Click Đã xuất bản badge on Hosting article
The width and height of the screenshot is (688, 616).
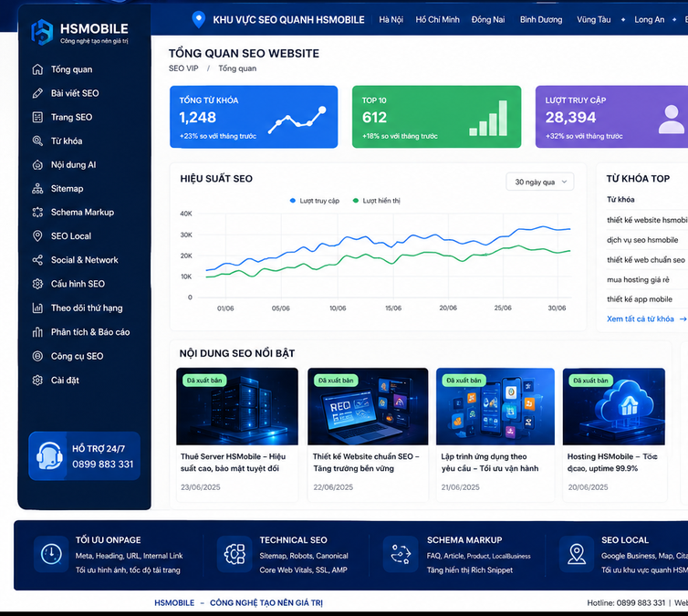tap(590, 381)
